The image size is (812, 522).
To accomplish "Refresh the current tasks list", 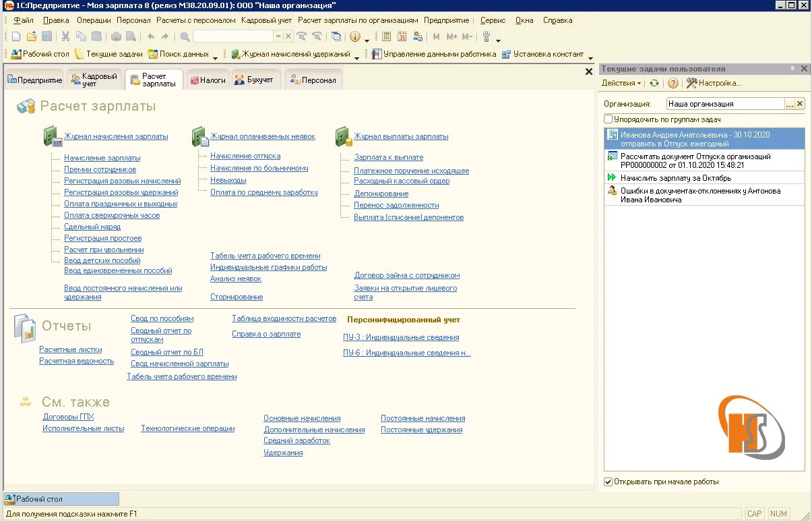I will click(654, 83).
